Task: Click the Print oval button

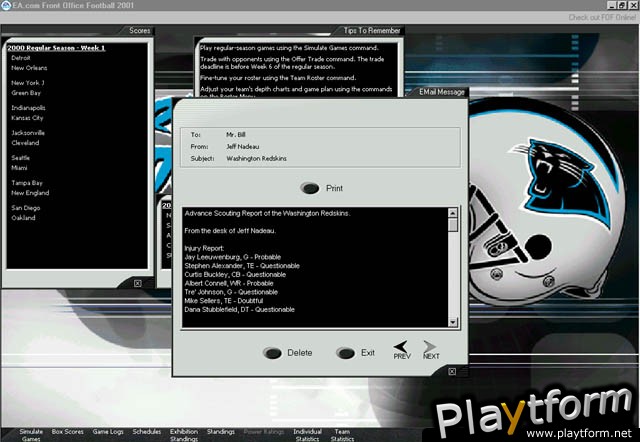Action: [x=310, y=188]
